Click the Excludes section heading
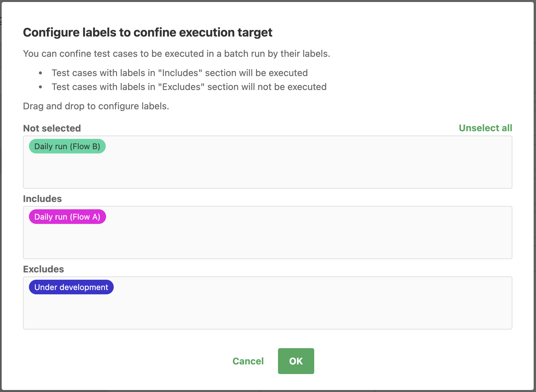The height and width of the screenshot is (392, 536). (x=43, y=269)
